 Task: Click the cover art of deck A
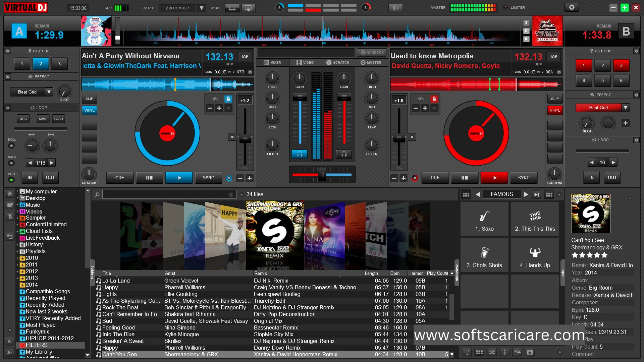pos(96,31)
